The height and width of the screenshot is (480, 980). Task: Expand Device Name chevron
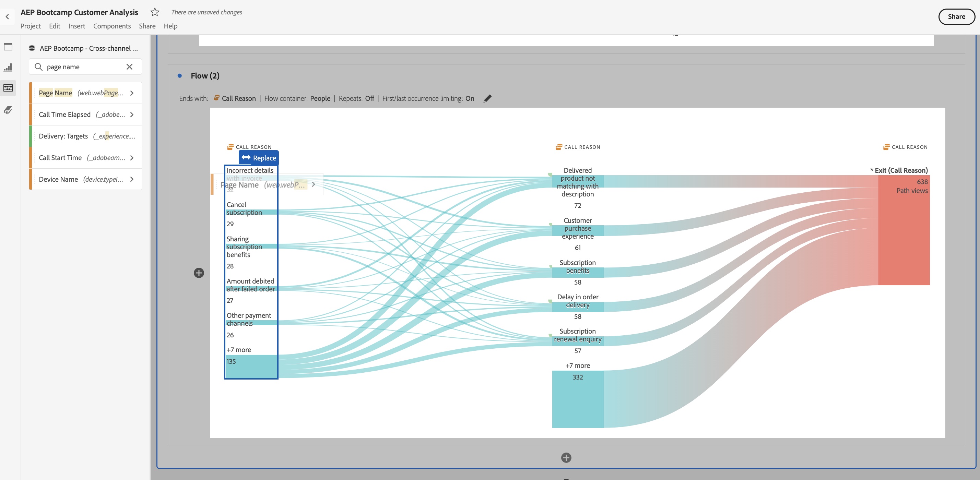pos(132,179)
